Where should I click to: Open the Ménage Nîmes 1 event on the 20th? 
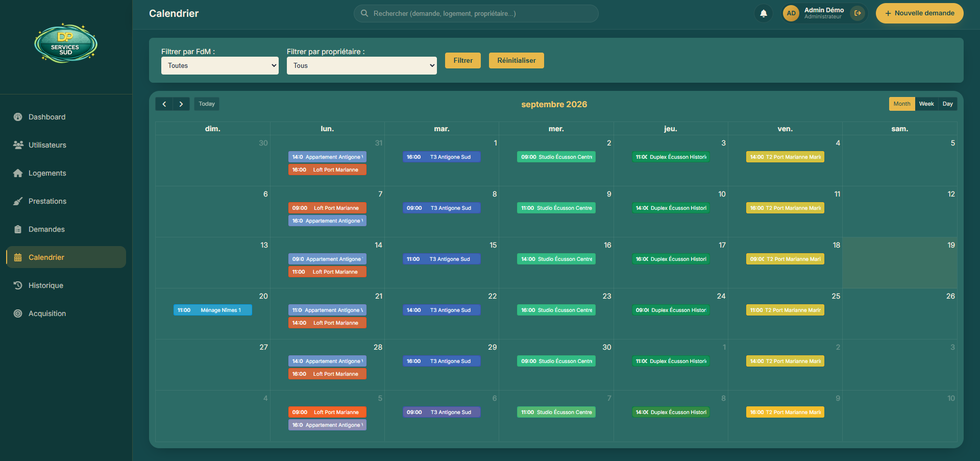coord(213,310)
